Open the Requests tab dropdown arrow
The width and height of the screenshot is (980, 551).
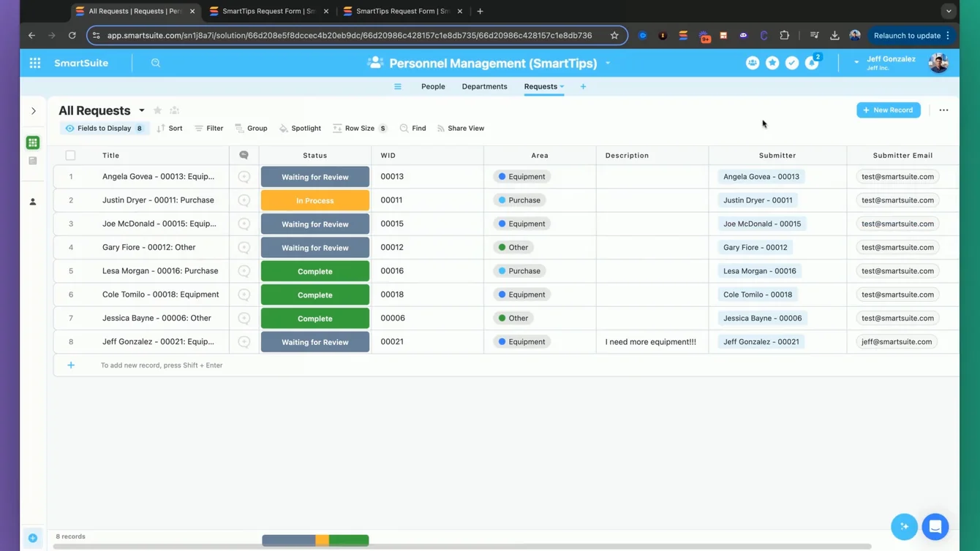[562, 86]
